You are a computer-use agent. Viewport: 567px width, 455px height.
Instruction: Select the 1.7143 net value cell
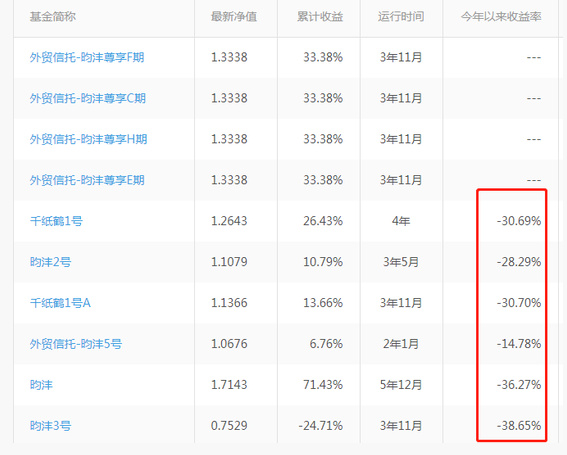pyautogui.click(x=229, y=384)
